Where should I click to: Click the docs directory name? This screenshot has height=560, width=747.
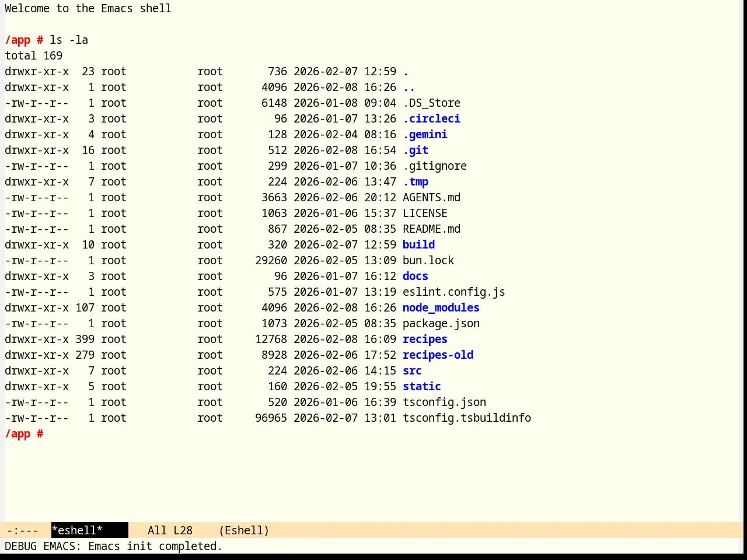point(416,276)
